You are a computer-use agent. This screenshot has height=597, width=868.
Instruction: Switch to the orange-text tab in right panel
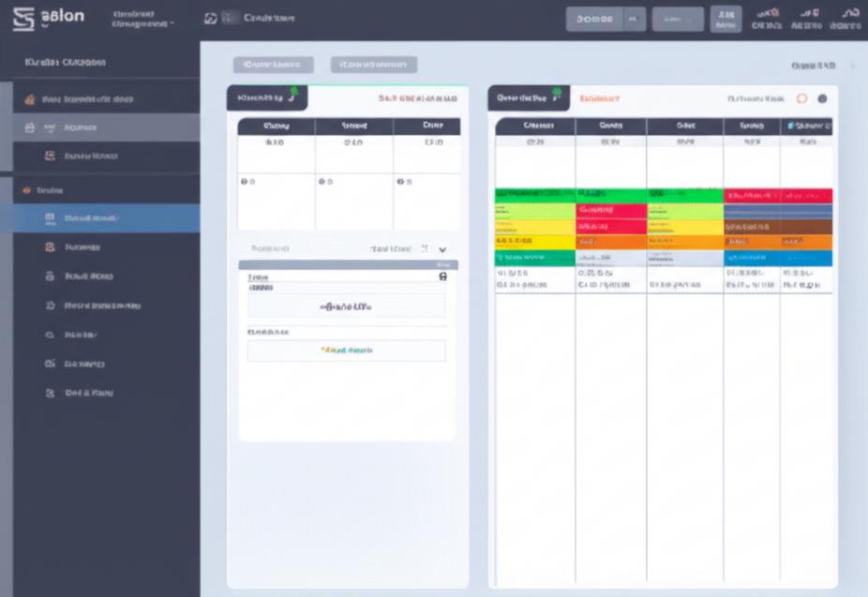click(600, 97)
